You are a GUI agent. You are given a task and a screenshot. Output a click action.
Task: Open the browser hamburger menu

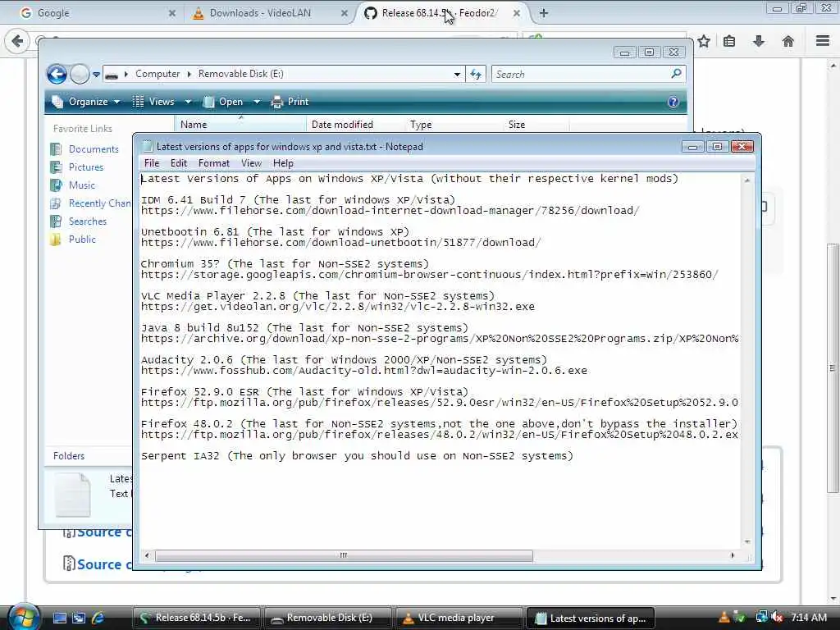click(x=823, y=41)
